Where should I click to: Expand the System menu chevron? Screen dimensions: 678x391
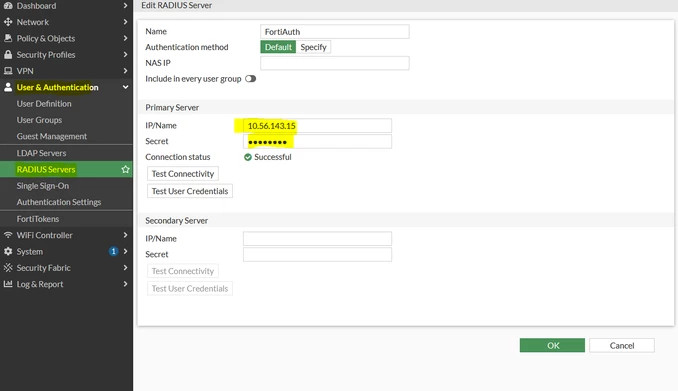(125, 251)
